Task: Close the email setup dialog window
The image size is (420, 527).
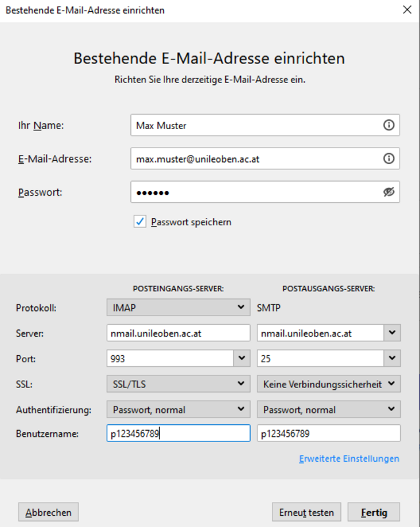Action: click(x=407, y=10)
